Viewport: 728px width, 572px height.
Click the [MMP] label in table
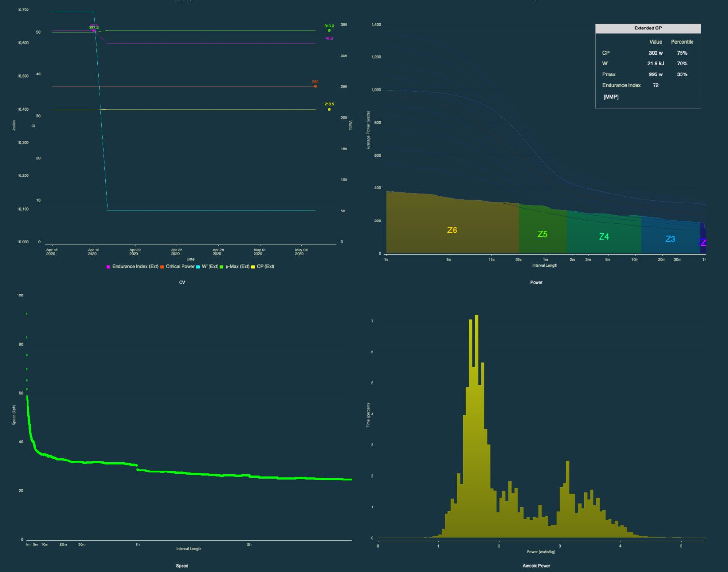tap(610, 97)
